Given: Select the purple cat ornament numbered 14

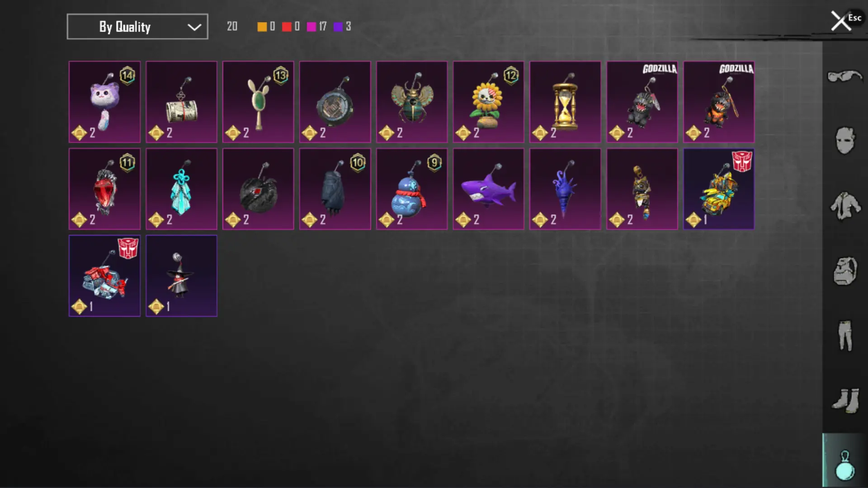Looking at the screenshot, I should (x=104, y=102).
